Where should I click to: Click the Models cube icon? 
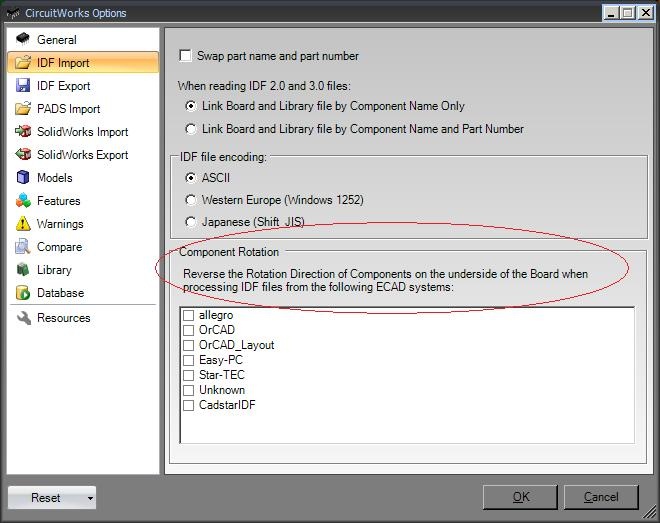pyautogui.click(x=23, y=177)
